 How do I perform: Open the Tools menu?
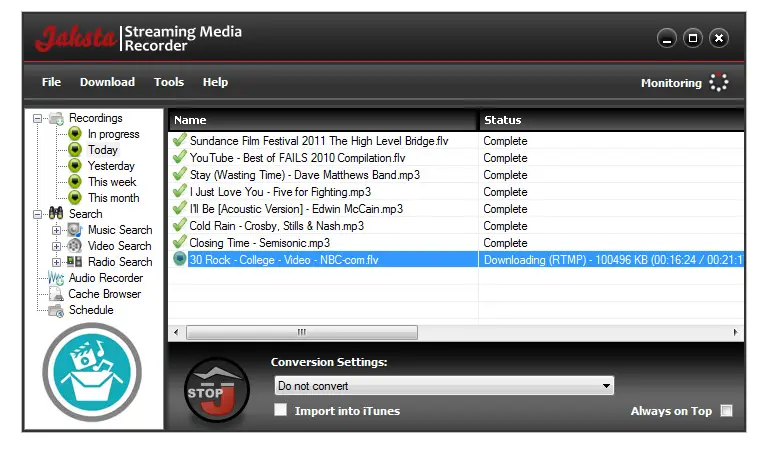point(169,82)
